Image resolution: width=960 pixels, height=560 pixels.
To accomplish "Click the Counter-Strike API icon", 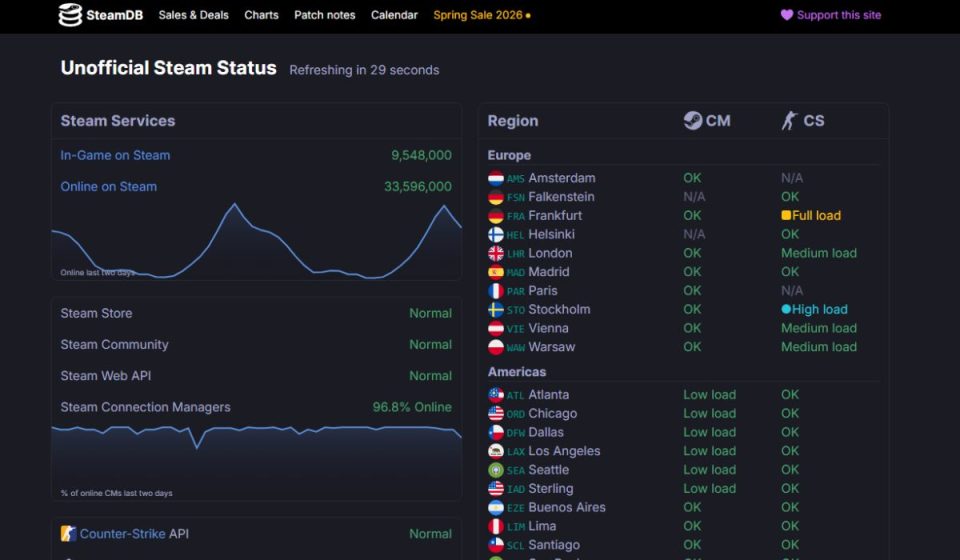I will tap(68, 534).
